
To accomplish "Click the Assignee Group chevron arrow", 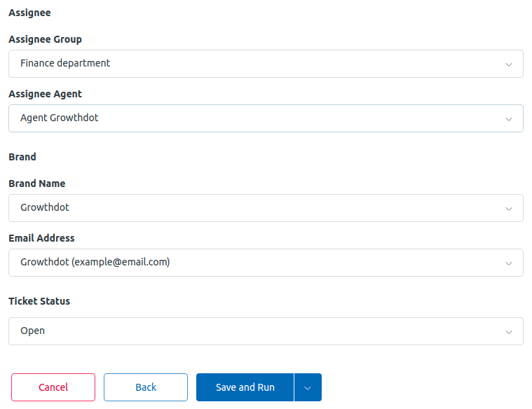I will (x=508, y=64).
